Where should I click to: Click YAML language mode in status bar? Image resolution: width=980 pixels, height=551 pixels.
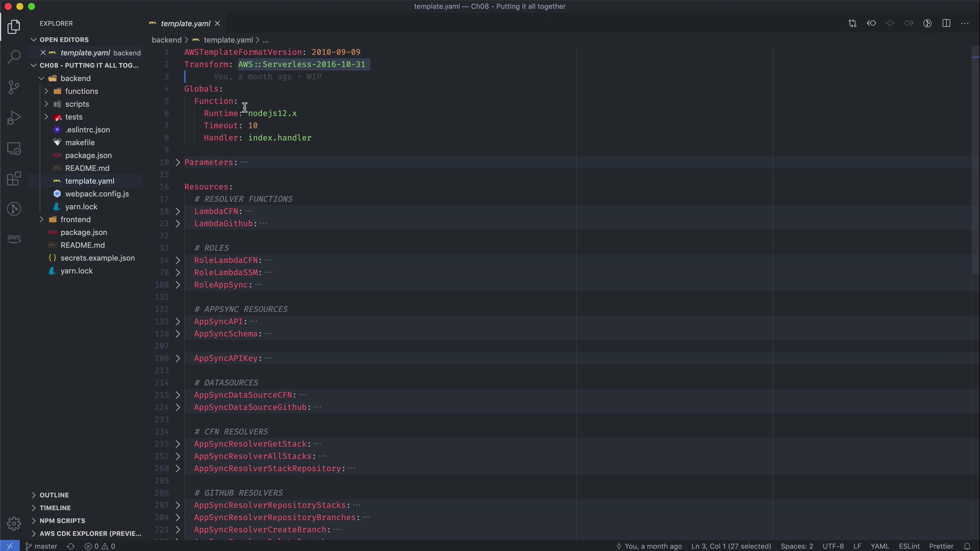[x=879, y=546]
